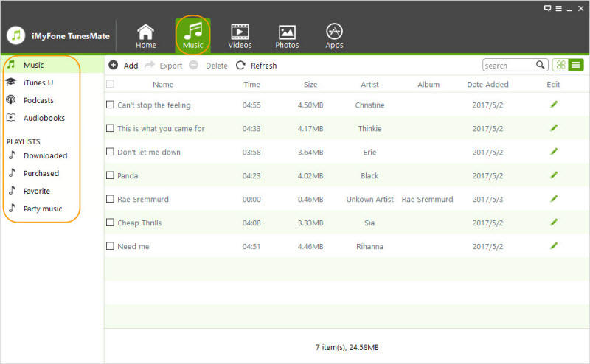
Task: Check the box for Panda
Action: 110,175
